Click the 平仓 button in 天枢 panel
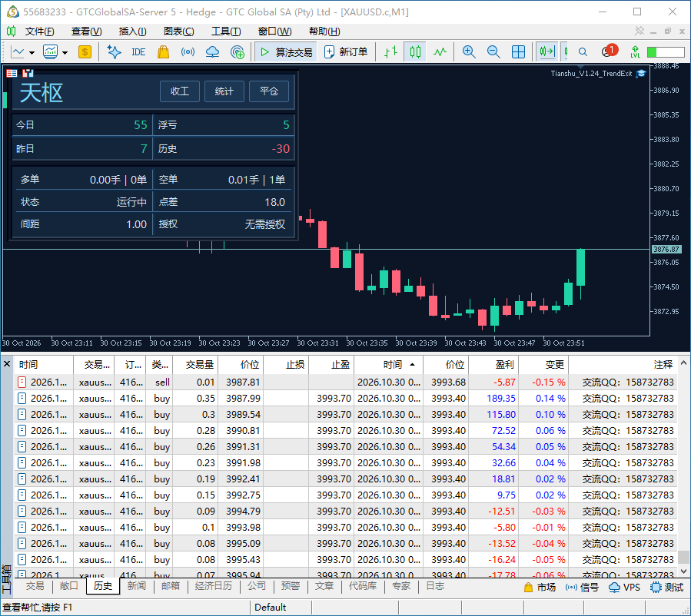 coord(269,91)
